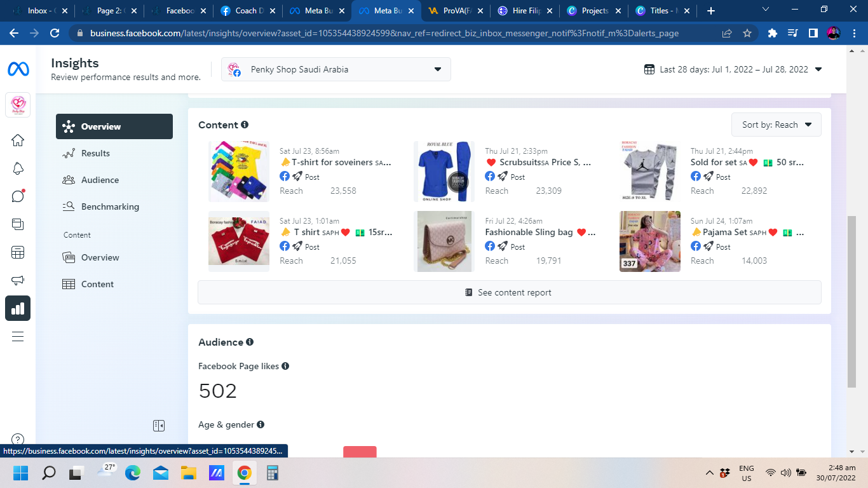This screenshot has width=868, height=488.
Task: Open the T-shirt for soveiners post title
Action: coord(336,162)
